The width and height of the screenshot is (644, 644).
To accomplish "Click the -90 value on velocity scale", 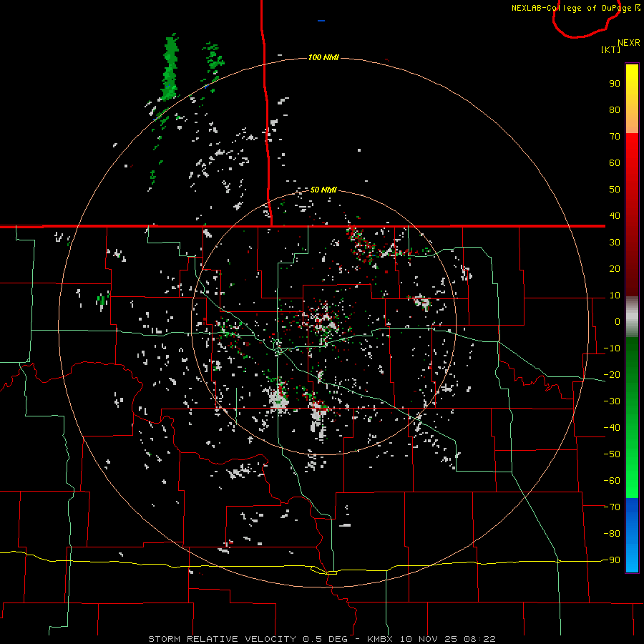I will click(612, 560).
